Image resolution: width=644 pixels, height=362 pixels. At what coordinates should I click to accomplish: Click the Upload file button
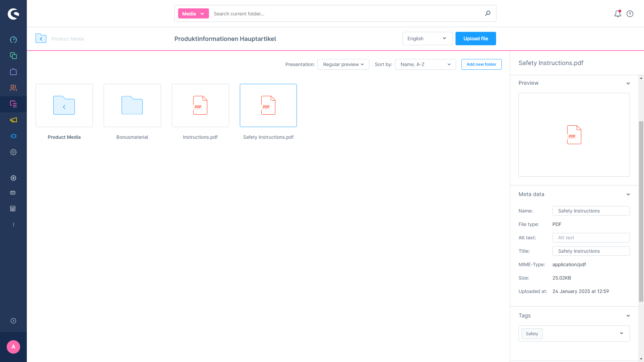pyautogui.click(x=476, y=39)
